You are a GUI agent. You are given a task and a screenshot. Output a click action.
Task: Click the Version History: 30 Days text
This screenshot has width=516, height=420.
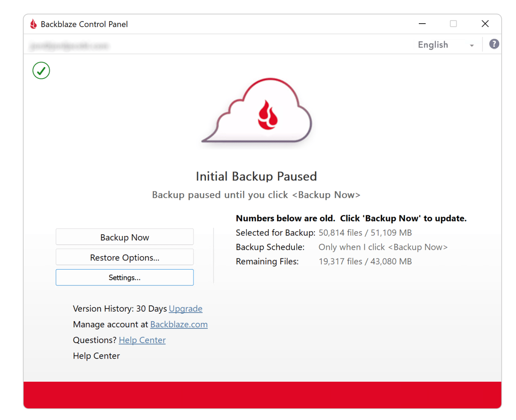point(120,309)
